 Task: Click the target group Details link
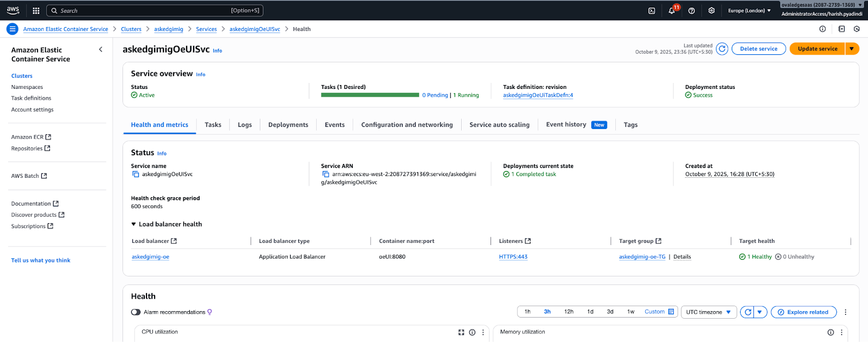(x=682, y=257)
